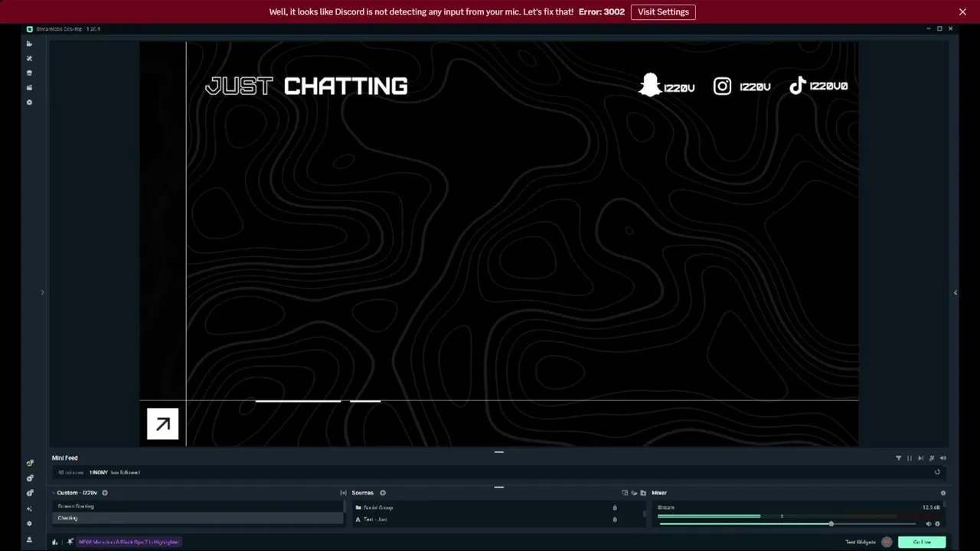This screenshot has height=551, width=980.
Task: Click the first green platform icon in lower sidebar
Action: pos(30,463)
